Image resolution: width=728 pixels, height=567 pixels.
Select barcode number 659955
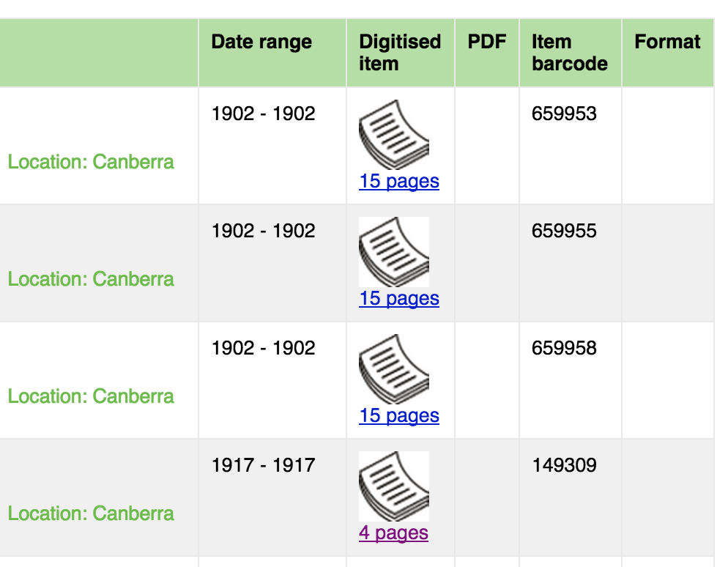pyautogui.click(x=564, y=231)
